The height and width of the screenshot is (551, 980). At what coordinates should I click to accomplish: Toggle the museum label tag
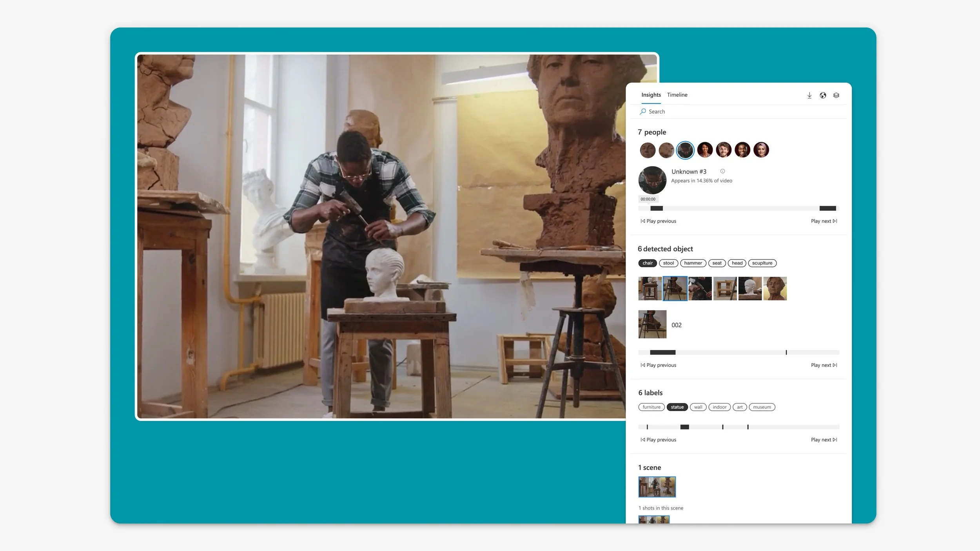pyautogui.click(x=761, y=407)
